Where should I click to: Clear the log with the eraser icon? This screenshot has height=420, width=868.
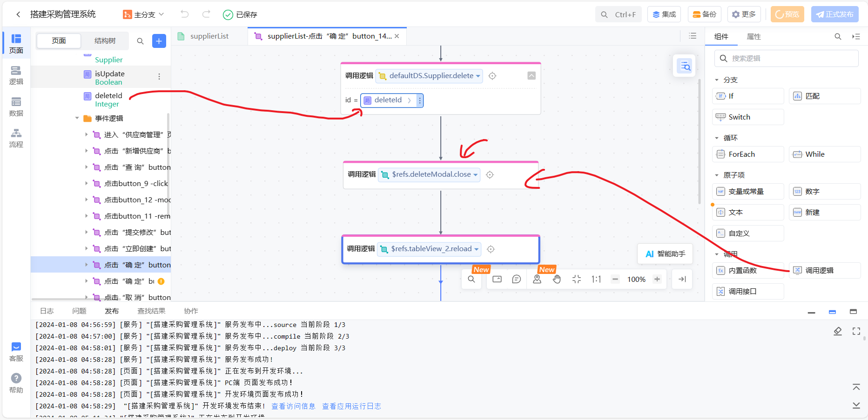coord(838,331)
